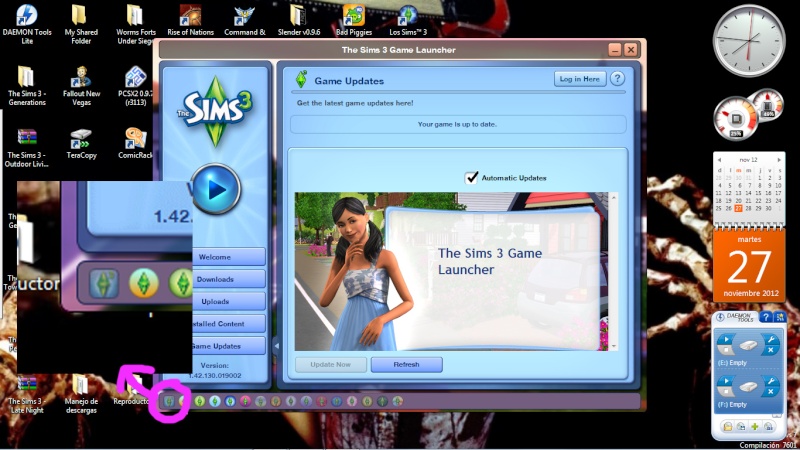The image size is (800, 450).
Task: Click the Update Now button
Action: pyautogui.click(x=331, y=364)
